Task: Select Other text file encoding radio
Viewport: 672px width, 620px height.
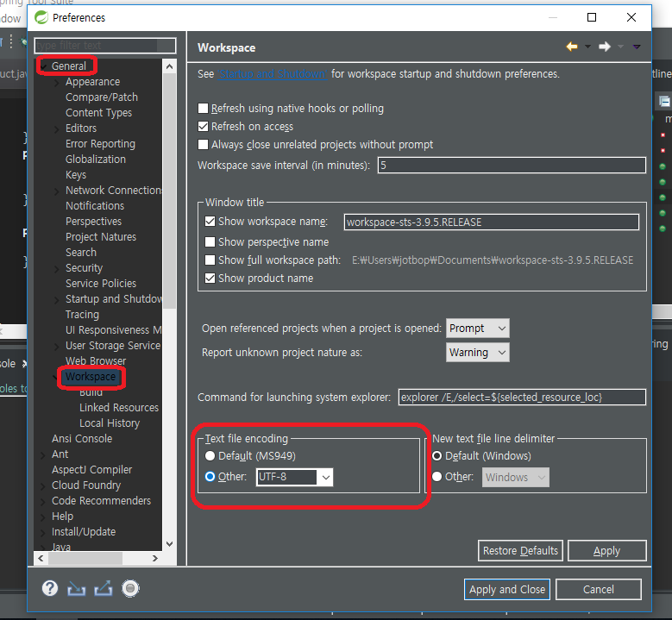Action: [210, 477]
